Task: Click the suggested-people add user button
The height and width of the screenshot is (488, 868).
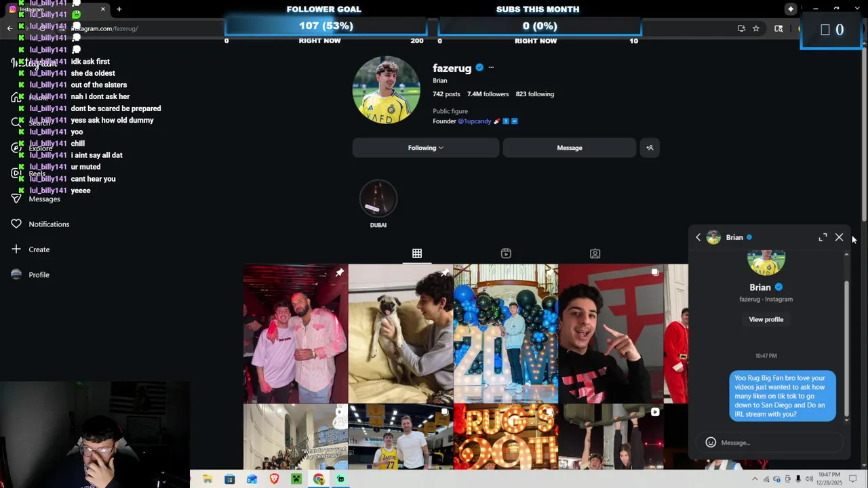Action: click(650, 148)
